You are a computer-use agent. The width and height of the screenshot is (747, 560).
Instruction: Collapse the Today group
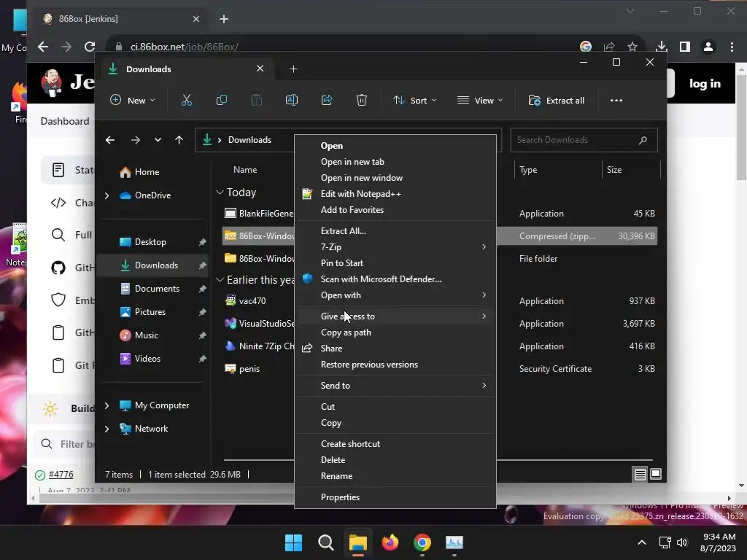point(220,192)
